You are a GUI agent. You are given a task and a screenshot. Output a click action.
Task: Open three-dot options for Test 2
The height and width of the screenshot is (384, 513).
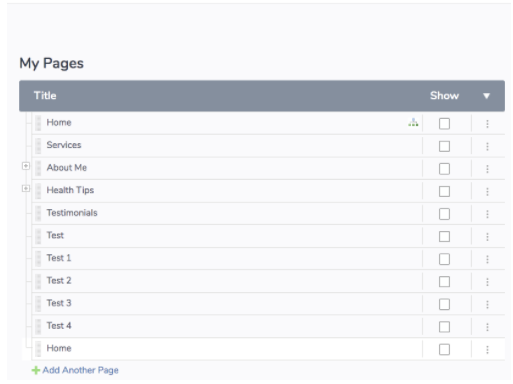click(x=487, y=282)
